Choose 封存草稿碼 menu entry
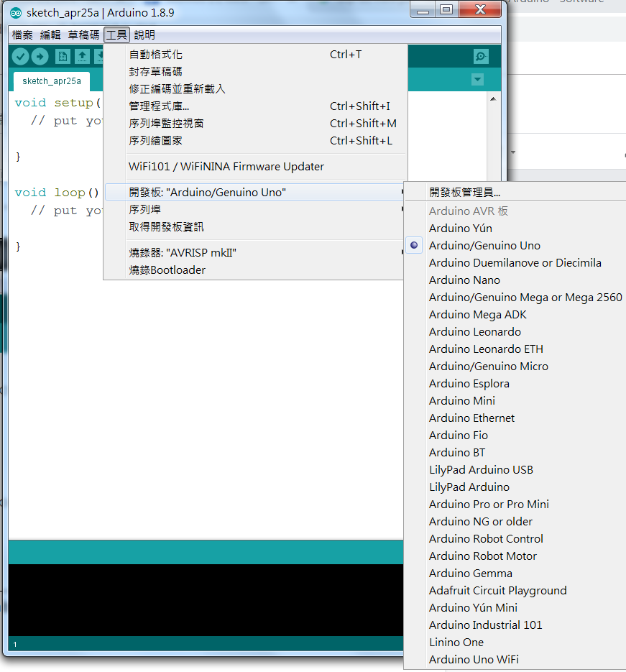The image size is (626, 672). pos(254,72)
